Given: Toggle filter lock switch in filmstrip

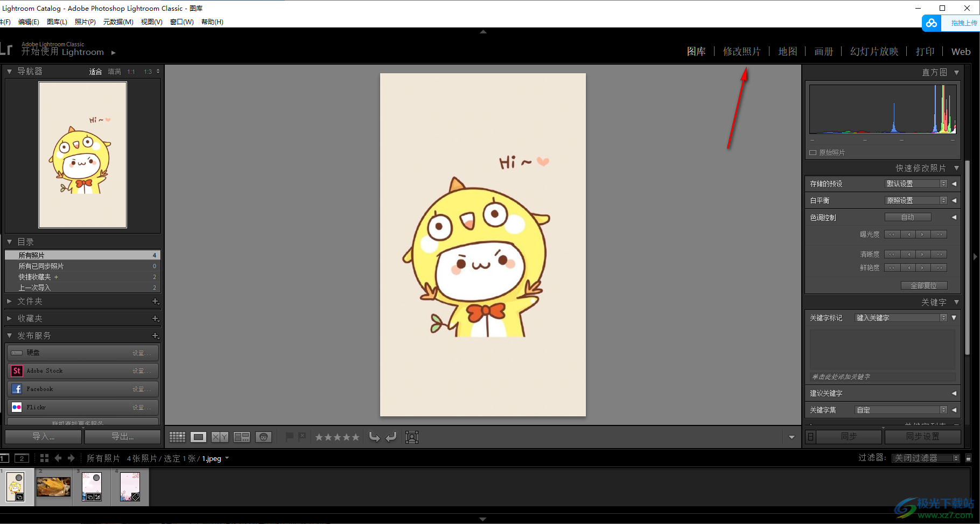Looking at the screenshot, I should 969,458.
